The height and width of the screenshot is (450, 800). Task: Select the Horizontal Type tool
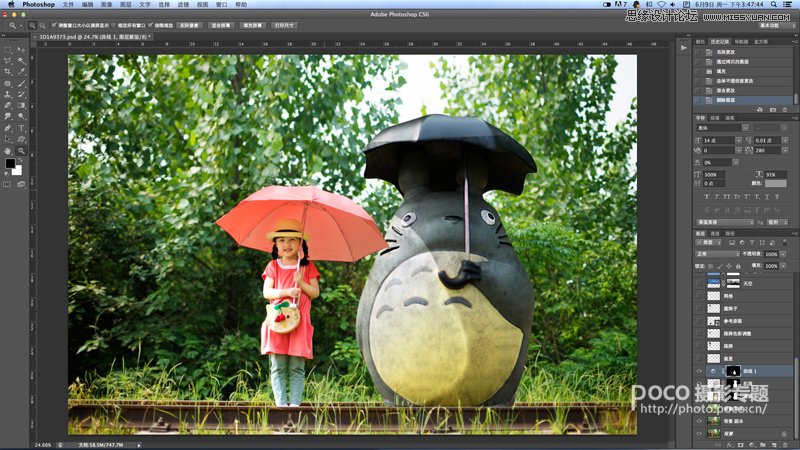point(21,128)
